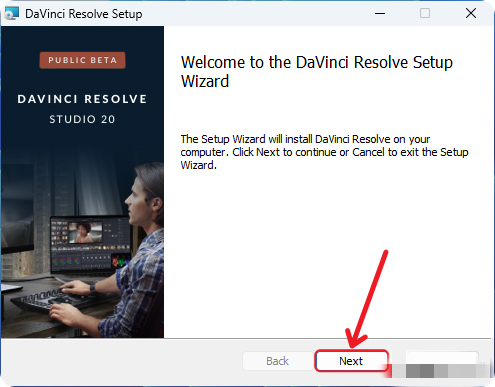Viewport: 495px width, 387px height.
Task: Click the installer icon in title bar
Action: tap(11, 13)
